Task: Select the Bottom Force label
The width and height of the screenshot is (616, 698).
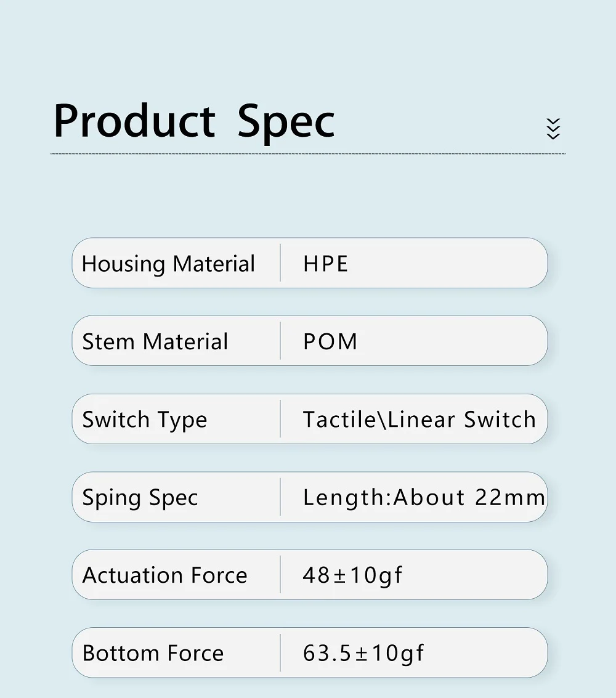Action: (x=153, y=653)
